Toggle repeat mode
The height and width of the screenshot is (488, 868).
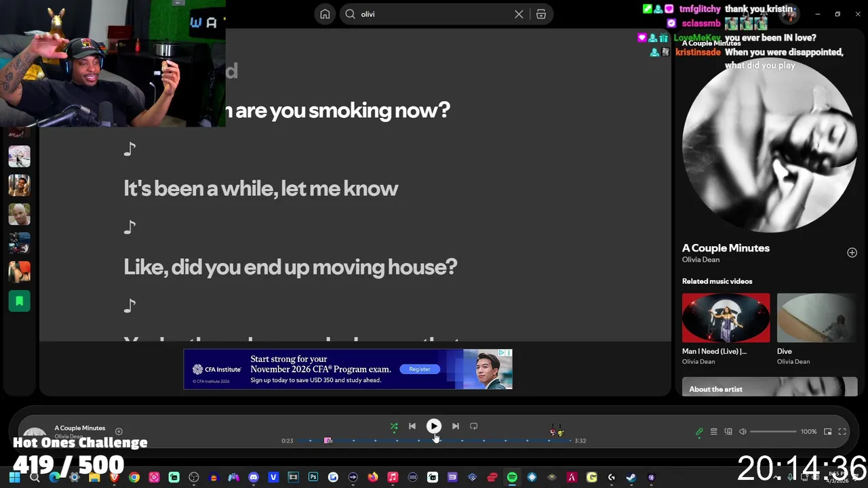[474, 426]
